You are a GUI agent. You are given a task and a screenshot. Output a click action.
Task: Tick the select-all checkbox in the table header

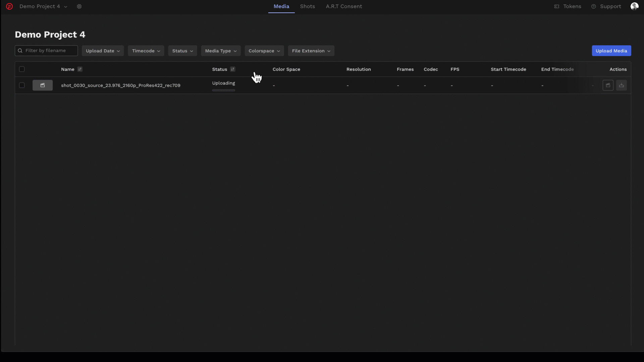22,69
